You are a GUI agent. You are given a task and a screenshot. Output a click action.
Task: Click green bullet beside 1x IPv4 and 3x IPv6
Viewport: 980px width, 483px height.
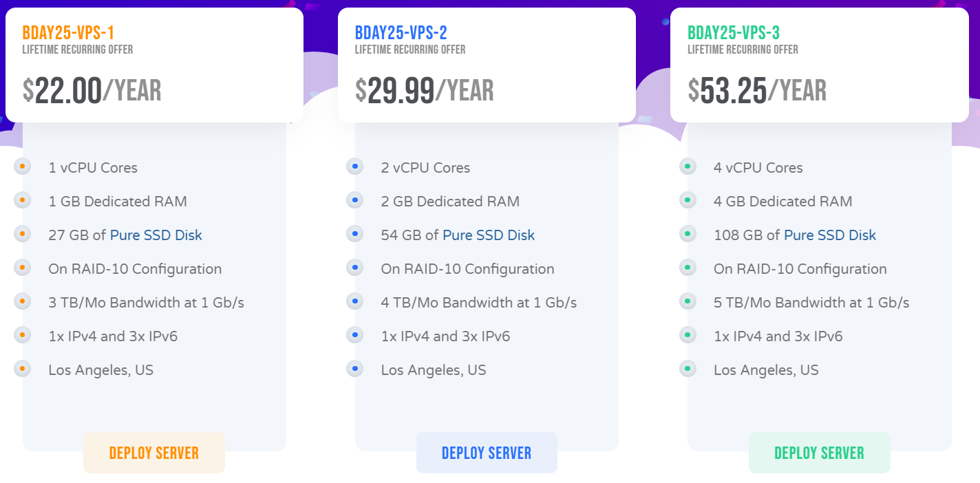(688, 335)
